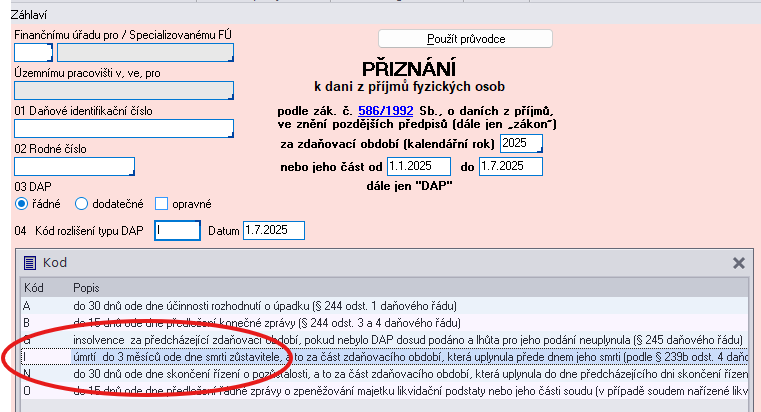
Task: Open the calendar year 2025 field
Action: click(x=521, y=144)
